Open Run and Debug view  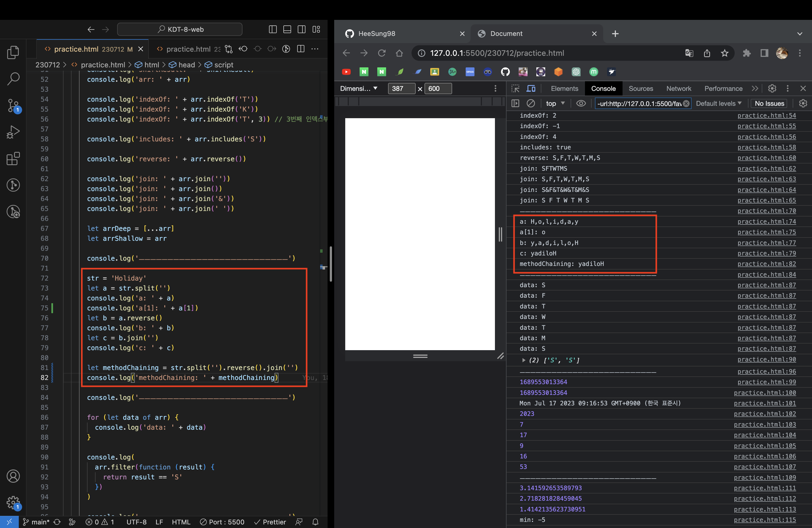(x=13, y=132)
